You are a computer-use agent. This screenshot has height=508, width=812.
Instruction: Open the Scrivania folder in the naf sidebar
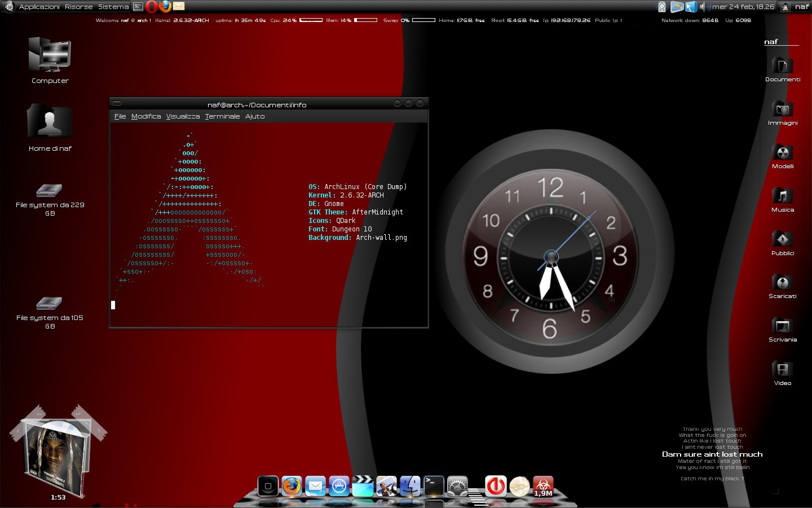coord(783,325)
